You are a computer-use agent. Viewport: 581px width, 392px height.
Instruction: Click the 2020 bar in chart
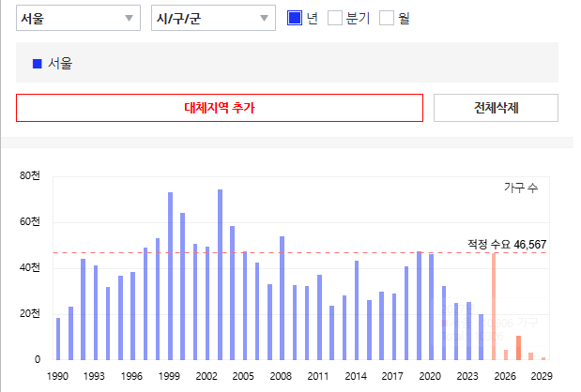pyautogui.click(x=432, y=307)
